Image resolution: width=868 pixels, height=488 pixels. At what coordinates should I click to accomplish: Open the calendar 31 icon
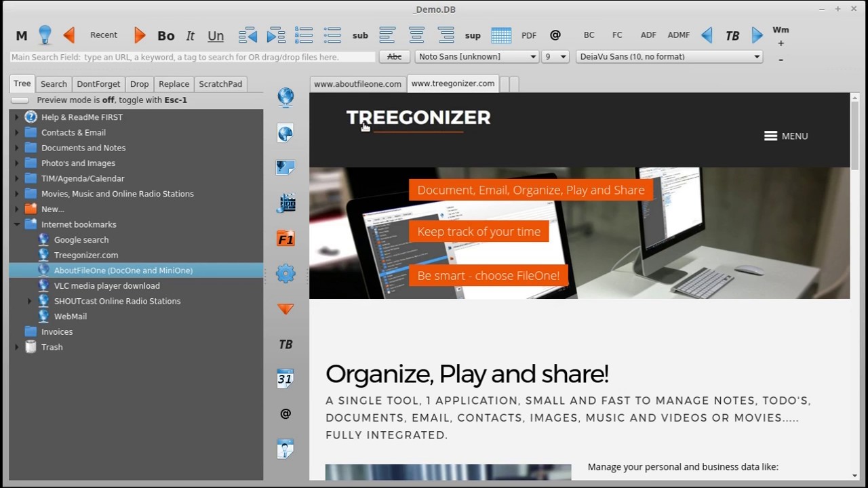285,378
